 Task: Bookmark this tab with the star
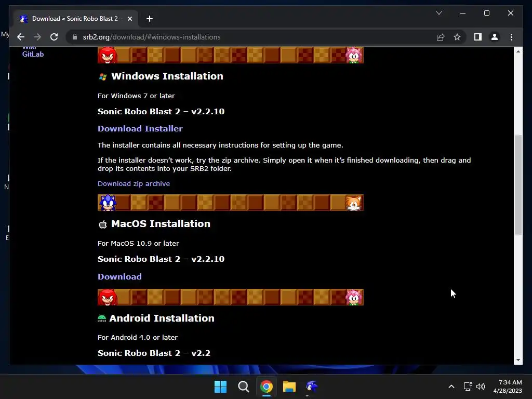point(457,37)
